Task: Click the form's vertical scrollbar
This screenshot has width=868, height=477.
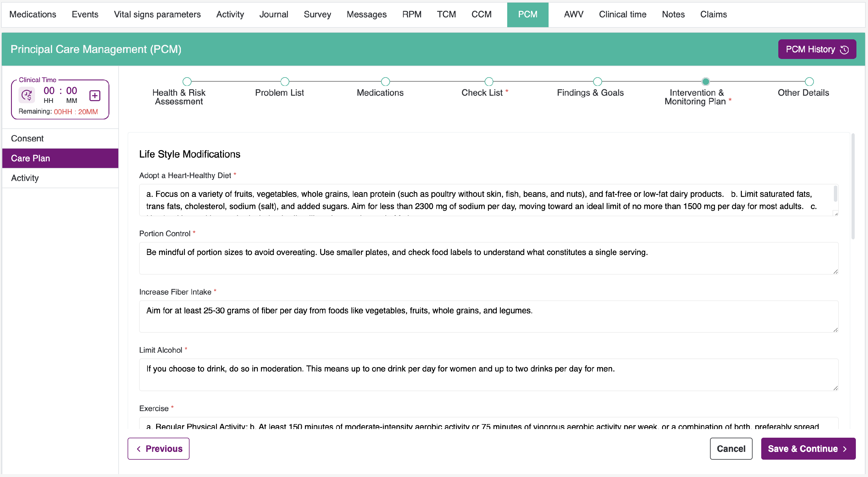Action: (853, 186)
